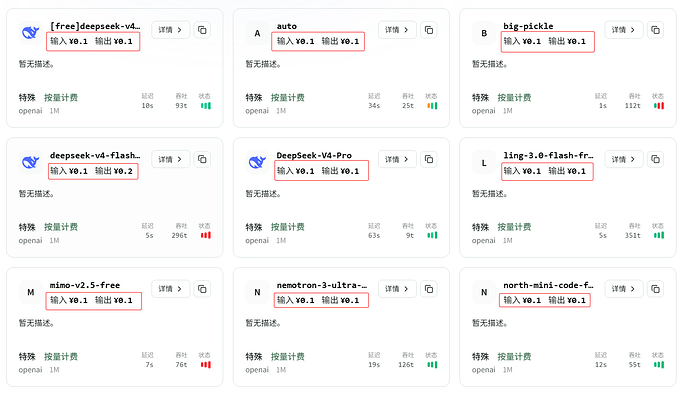
Task: Click the 输出 ¥0.2 price on deepseek-v4-flash
Action: [x=114, y=171]
